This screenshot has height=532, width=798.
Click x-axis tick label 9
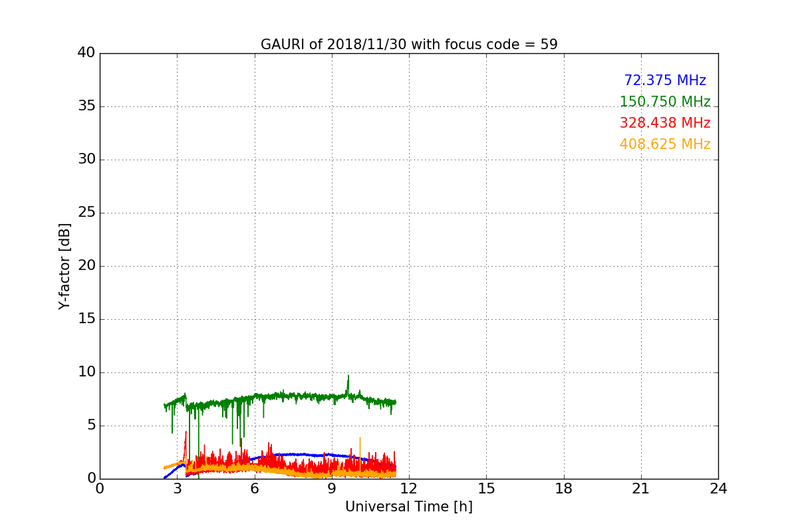point(332,489)
